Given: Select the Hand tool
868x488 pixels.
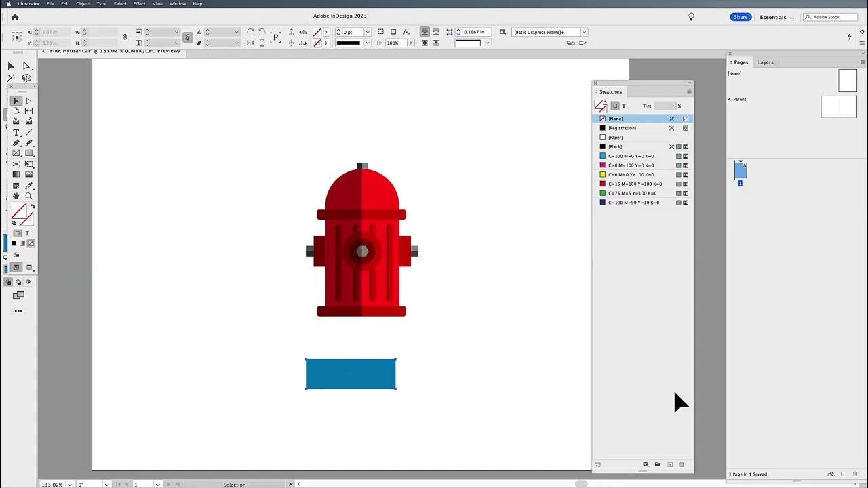Looking at the screenshot, I should [16, 196].
